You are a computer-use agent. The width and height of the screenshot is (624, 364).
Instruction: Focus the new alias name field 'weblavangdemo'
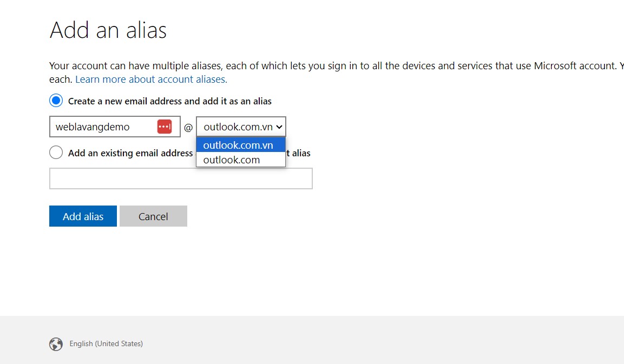pos(115,127)
